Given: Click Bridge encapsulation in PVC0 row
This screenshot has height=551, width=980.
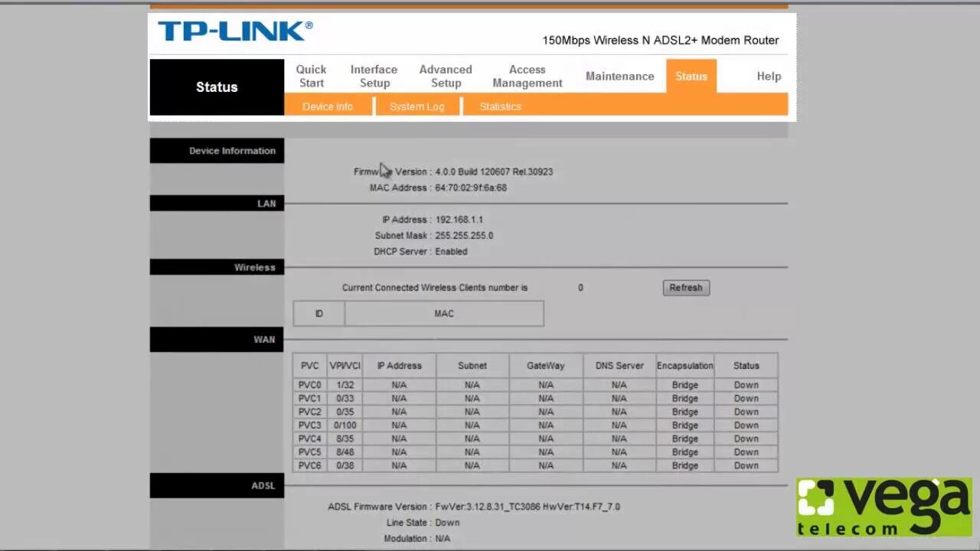Looking at the screenshot, I should click(x=684, y=385).
